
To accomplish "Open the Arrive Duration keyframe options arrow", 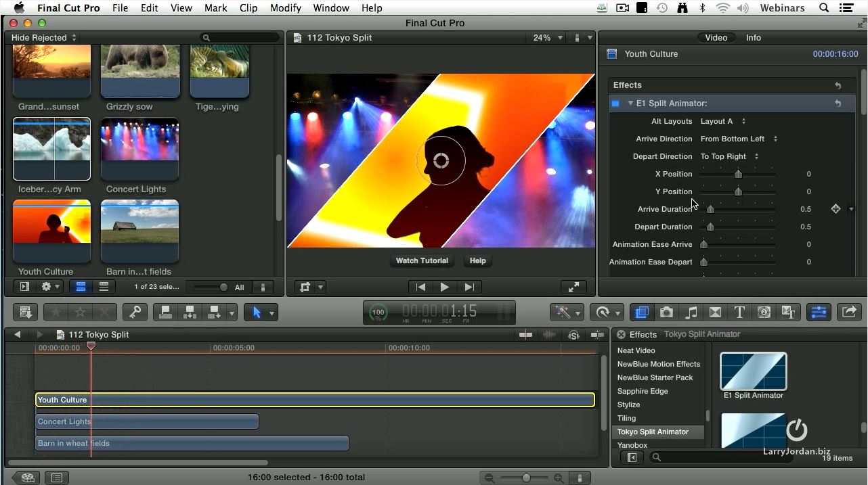I will tap(851, 209).
